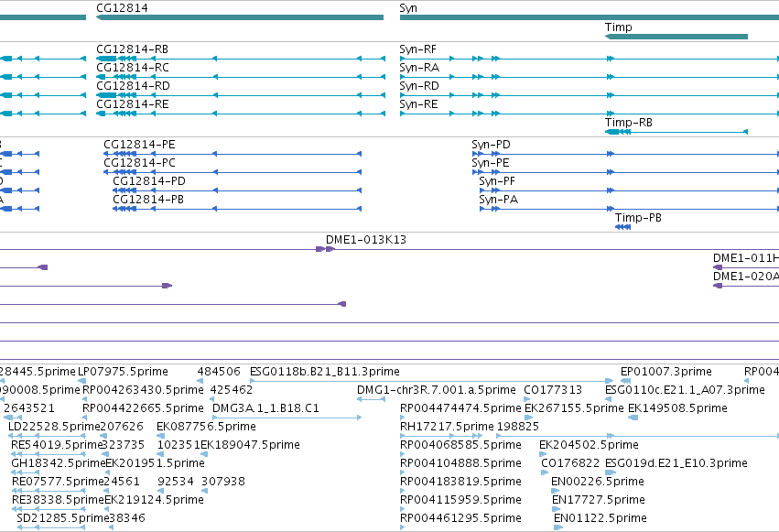Select EN17727.5prime label

[599, 500]
